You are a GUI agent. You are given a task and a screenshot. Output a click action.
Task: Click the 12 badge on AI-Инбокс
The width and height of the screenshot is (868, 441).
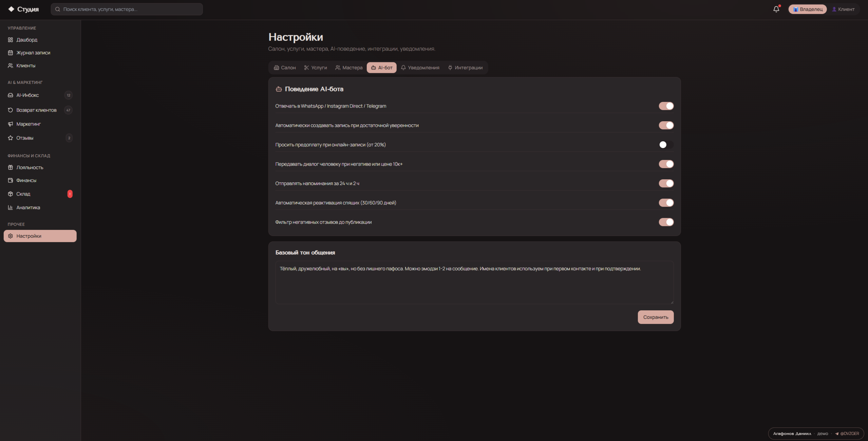(x=69, y=95)
